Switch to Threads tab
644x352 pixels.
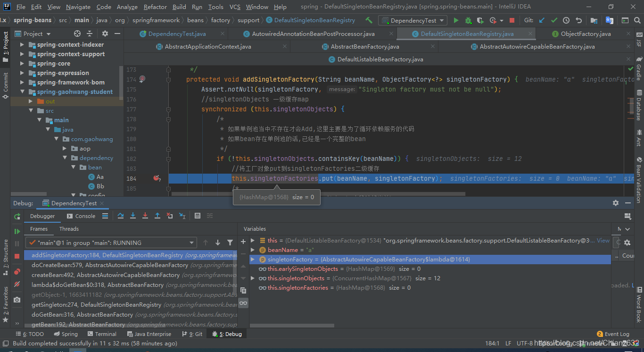[x=69, y=229]
